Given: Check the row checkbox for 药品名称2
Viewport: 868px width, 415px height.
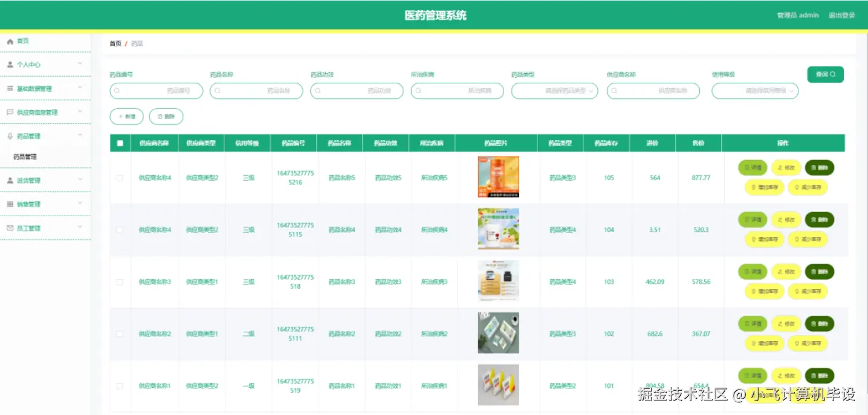Looking at the screenshot, I should 120,333.
